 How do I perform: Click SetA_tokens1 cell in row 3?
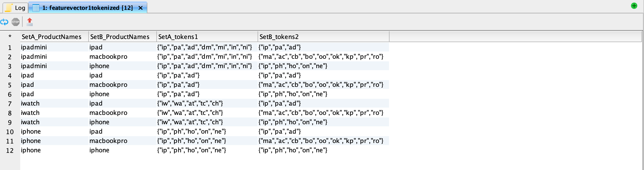pos(204,66)
